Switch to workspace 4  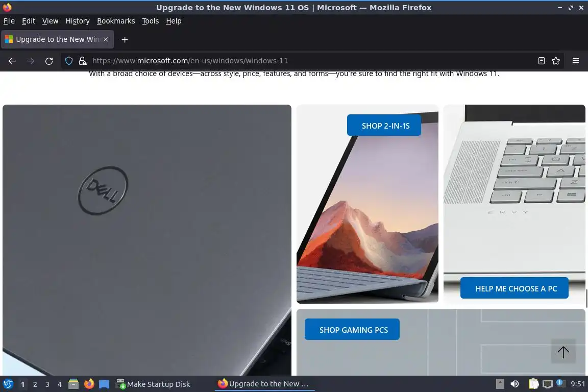pyautogui.click(x=60, y=384)
